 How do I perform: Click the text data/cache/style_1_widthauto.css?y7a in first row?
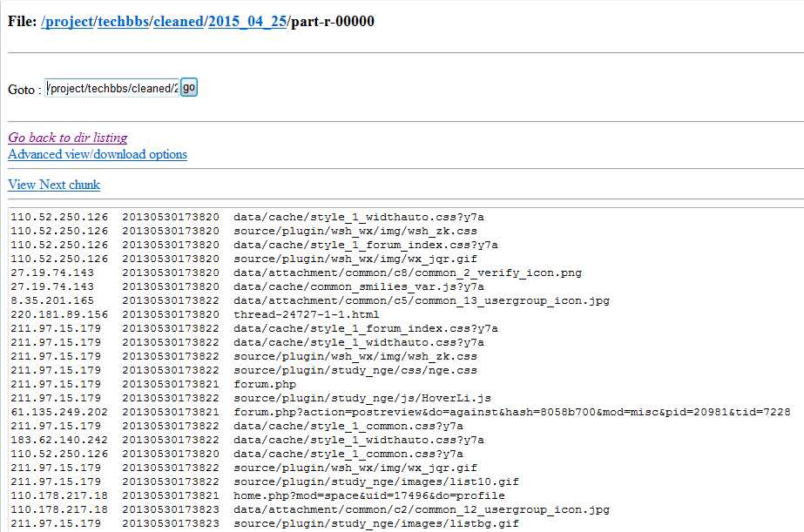(358, 217)
